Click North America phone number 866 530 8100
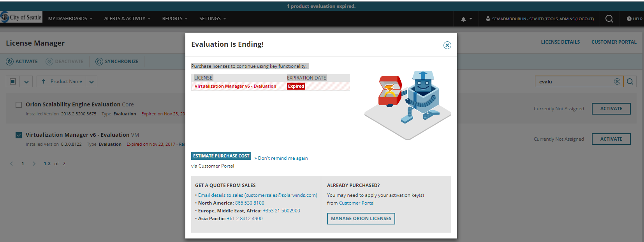 coord(250,203)
